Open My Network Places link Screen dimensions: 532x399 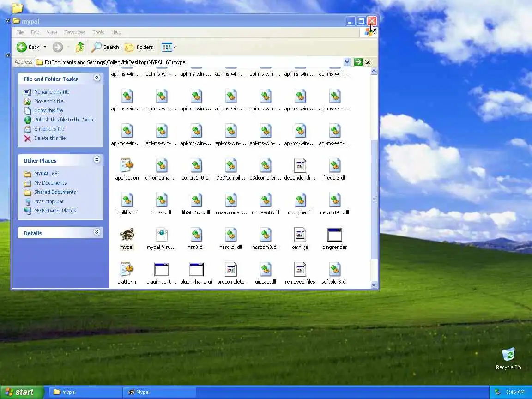tap(55, 211)
